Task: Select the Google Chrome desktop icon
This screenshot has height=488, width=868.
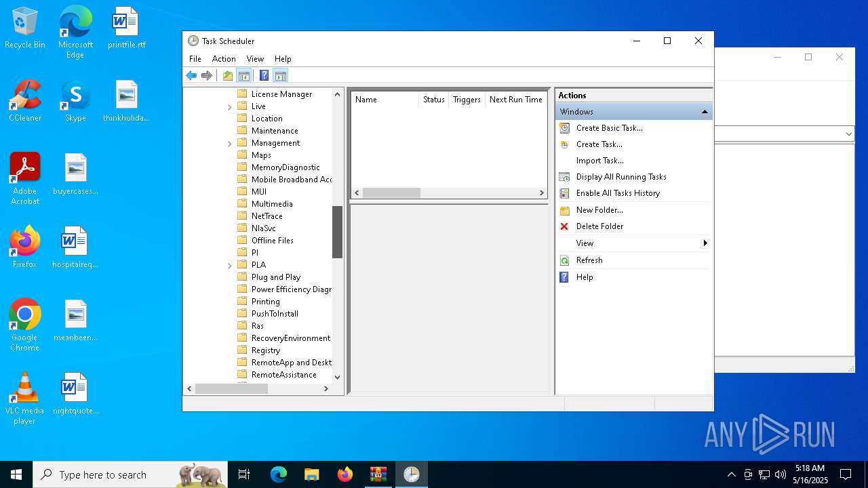Action: pos(25,325)
